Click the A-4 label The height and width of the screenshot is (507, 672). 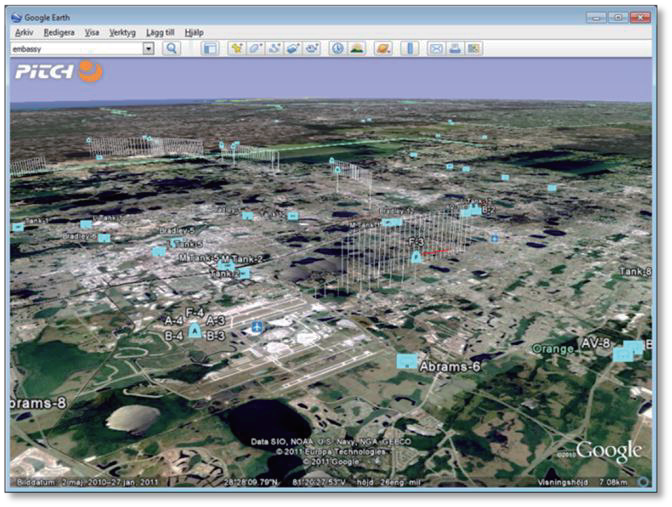pyautogui.click(x=174, y=321)
